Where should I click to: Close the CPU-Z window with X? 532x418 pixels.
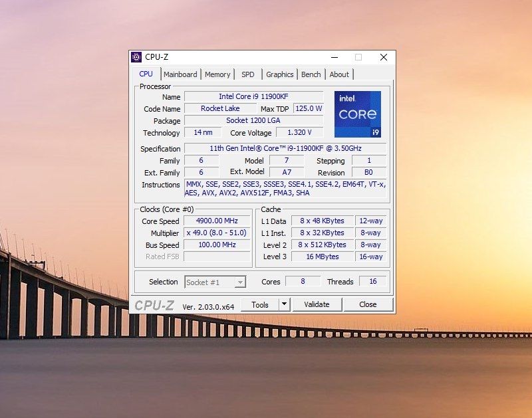pyautogui.click(x=384, y=57)
